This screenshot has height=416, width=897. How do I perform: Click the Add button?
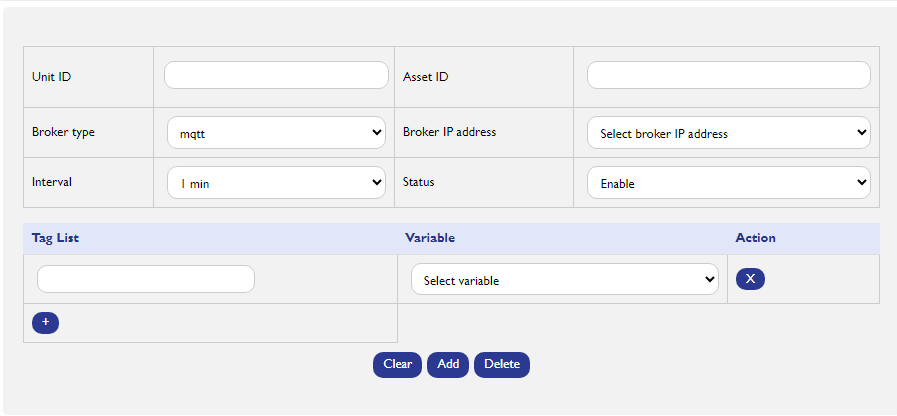448,365
